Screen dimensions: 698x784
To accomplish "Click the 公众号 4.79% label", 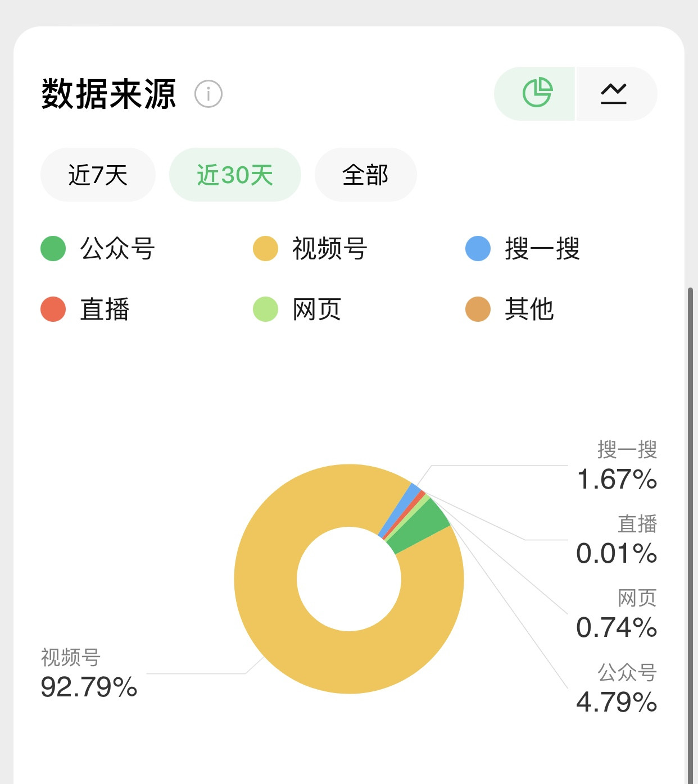I will [617, 689].
